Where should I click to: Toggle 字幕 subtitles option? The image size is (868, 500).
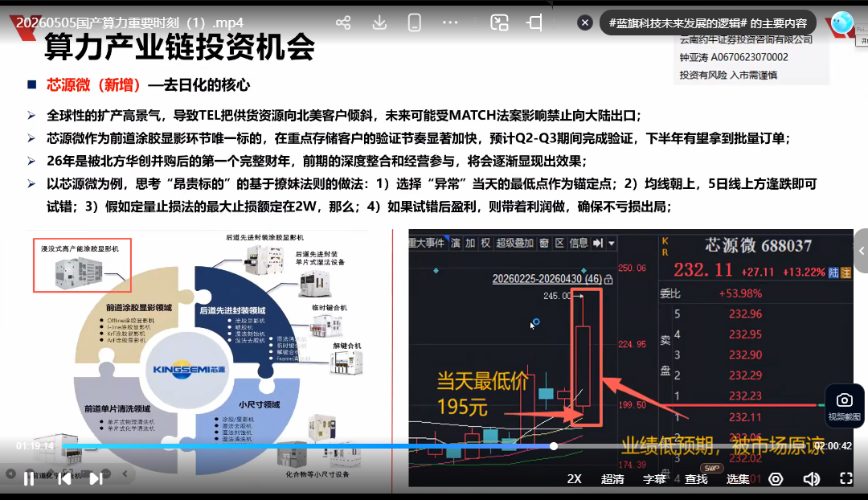click(x=653, y=479)
